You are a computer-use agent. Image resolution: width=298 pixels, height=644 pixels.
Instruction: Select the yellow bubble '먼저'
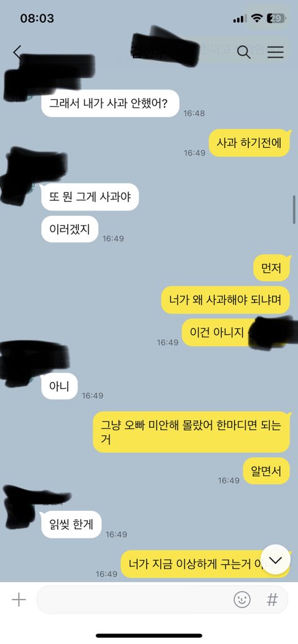[x=272, y=268]
